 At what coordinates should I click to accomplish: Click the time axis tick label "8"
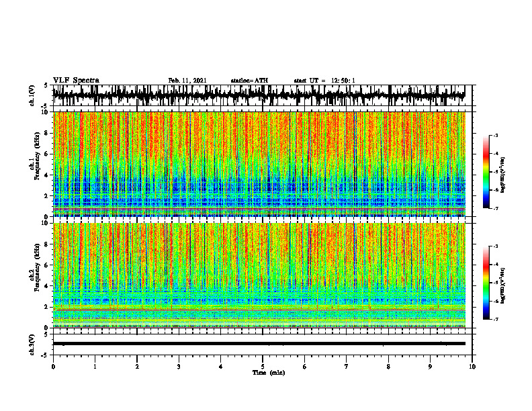(x=388, y=367)
